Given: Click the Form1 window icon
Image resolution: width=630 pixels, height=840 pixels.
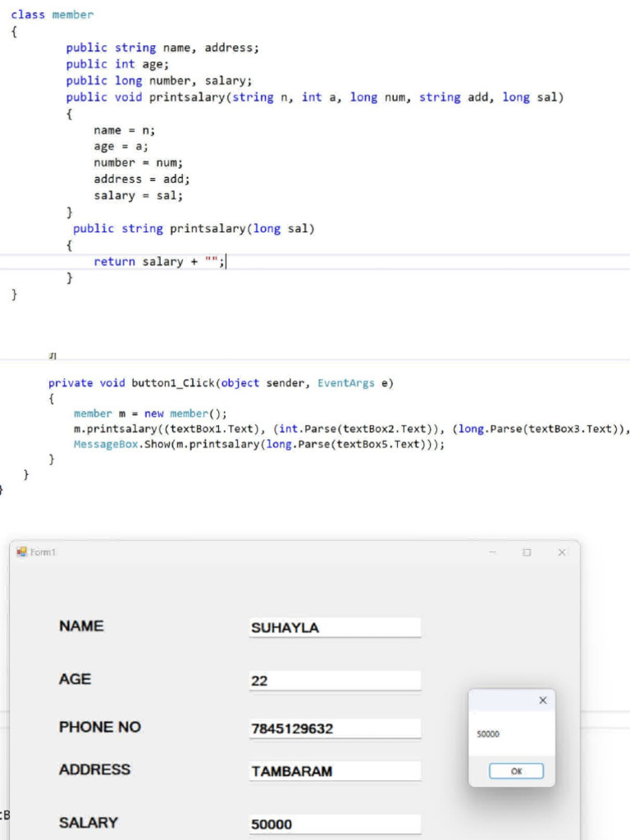Looking at the screenshot, I should pyautogui.click(x=22, y=552).
